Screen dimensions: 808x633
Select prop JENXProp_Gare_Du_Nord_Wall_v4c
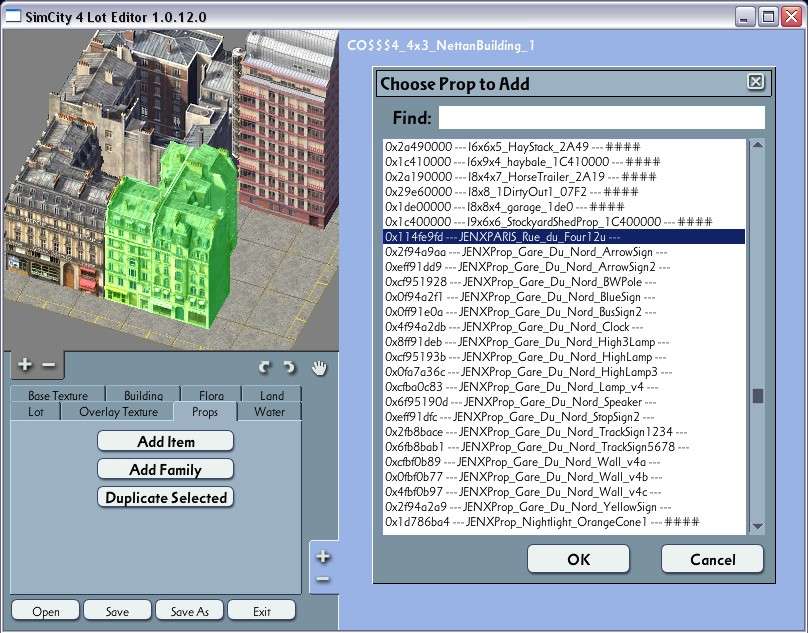tap(564, 492)
